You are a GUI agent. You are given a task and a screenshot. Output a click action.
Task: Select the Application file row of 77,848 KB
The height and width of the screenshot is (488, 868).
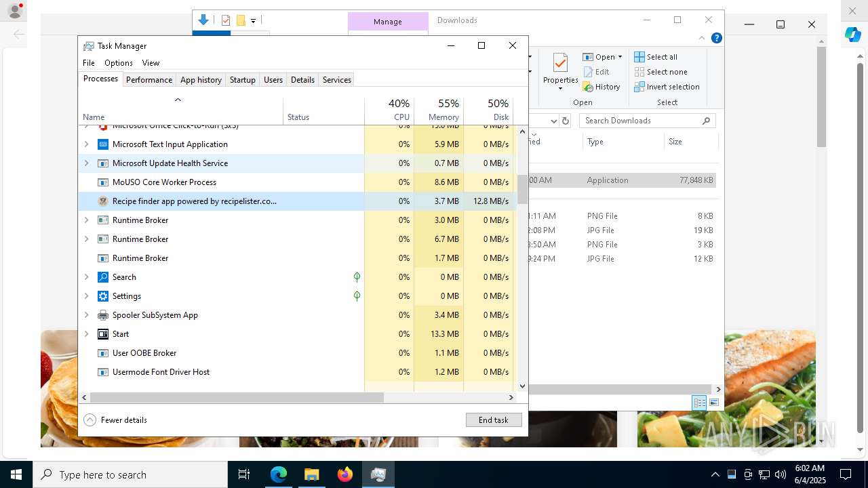623,180
